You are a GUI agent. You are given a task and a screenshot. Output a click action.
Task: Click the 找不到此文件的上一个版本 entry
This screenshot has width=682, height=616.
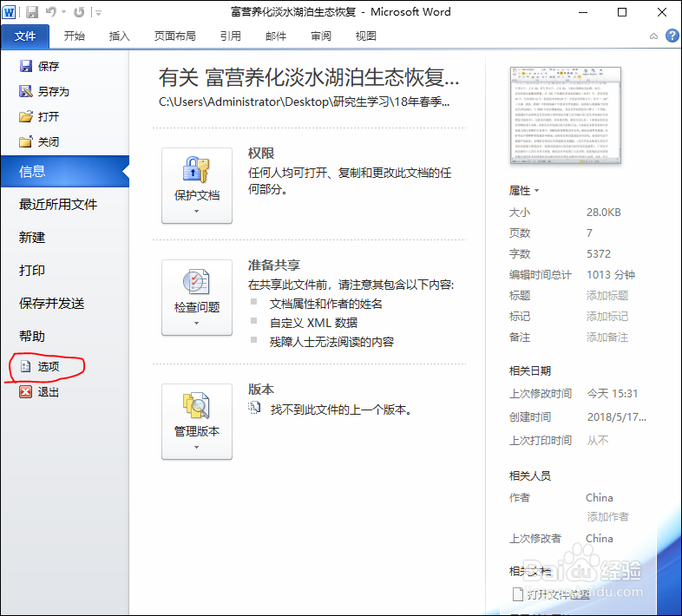(x=340, y=410)
